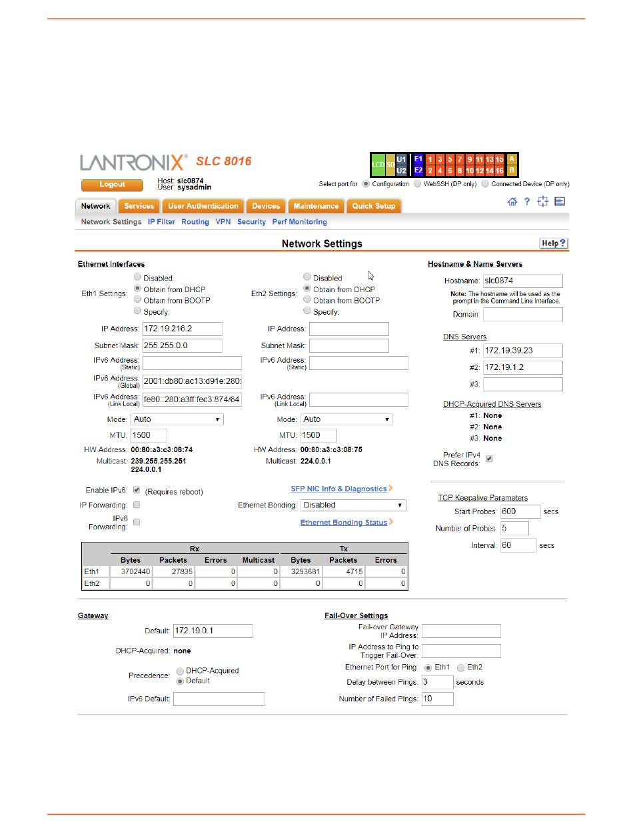This screenshot has height=840, width=633.
Task: Select device port 3 icon
Action: click(440, 159)
